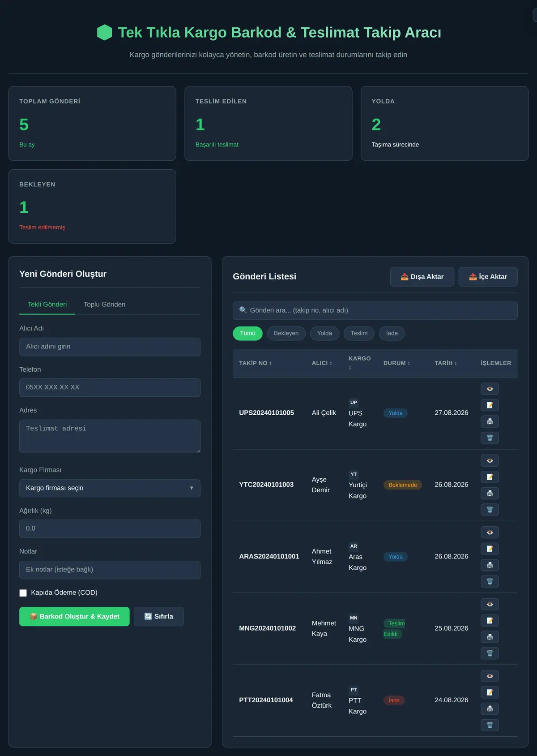The width and height of the screenshot is (537, 756).
Task: Export shipments with Dışa Aktar
Action: (x=422, y=277)
